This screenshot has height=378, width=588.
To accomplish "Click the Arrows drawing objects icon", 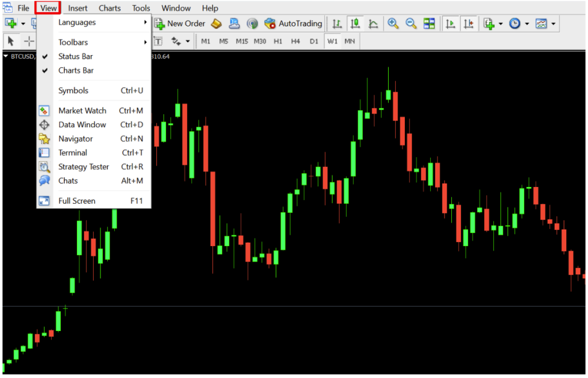I will [176, 41].
